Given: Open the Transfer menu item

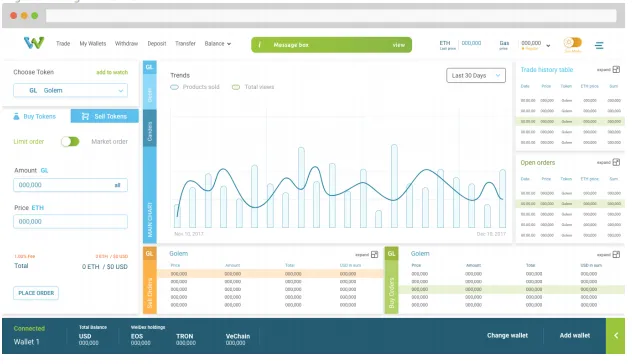Looking at the screenshot, I should point(185,44).
